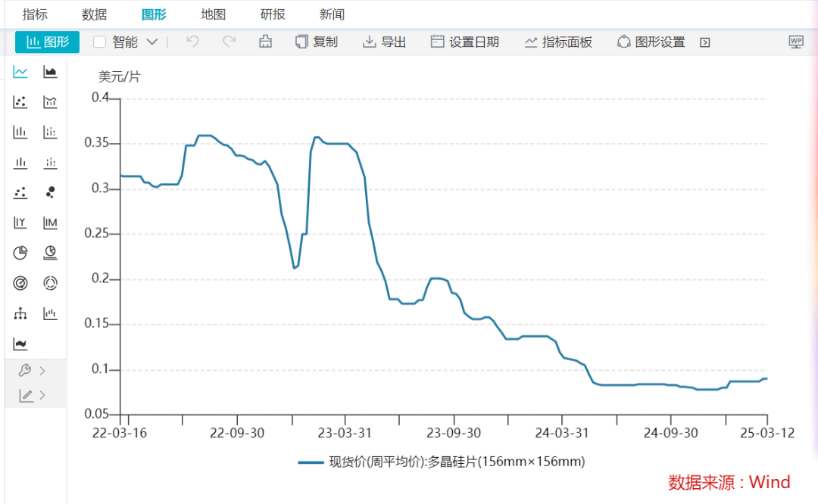Image resolution: width=818 pixels, height=504 pixels.
Task: Select the dot scatter on baseline icon
Action: (20, 193)
